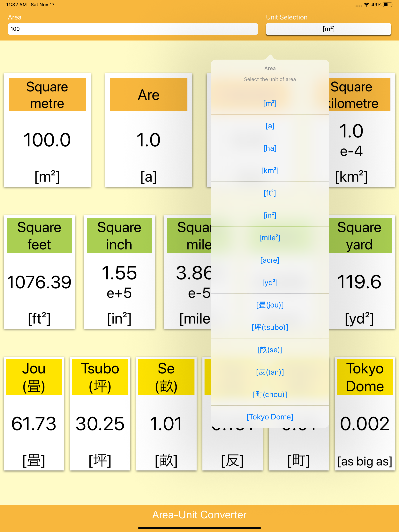399x532 pixels.
Task: Select [a] unit from the list
Action: coord(270,126)
